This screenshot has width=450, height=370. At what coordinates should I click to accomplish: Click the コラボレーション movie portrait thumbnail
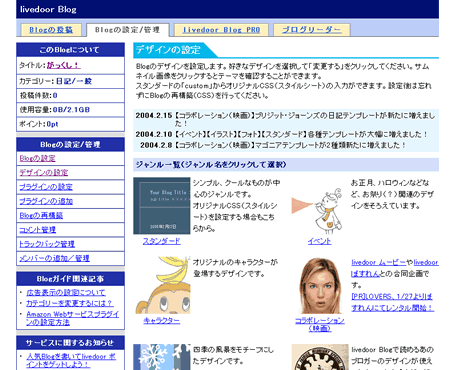pyautogui.click(x=320, y=285)
